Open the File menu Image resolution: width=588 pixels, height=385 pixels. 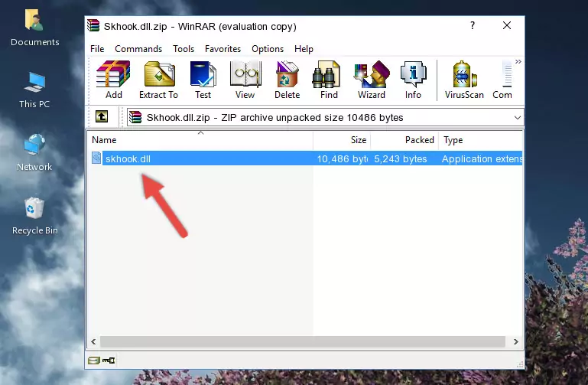point(97,49)
